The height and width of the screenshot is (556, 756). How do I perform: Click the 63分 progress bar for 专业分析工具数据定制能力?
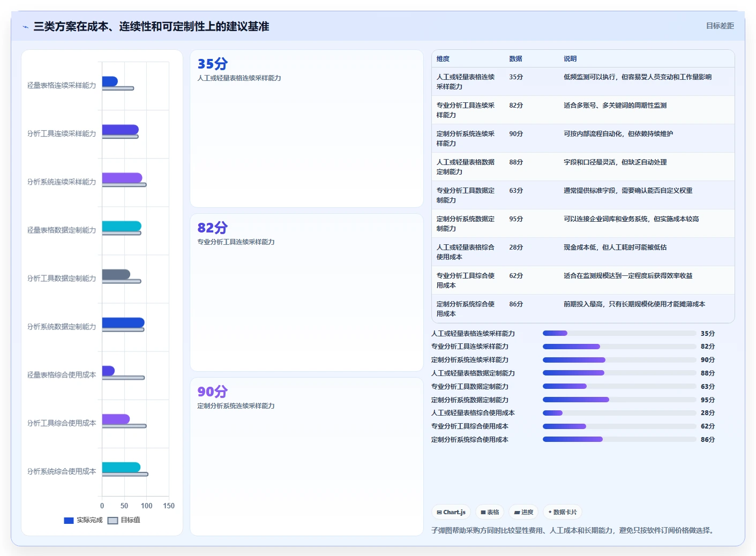coord(619,386)
